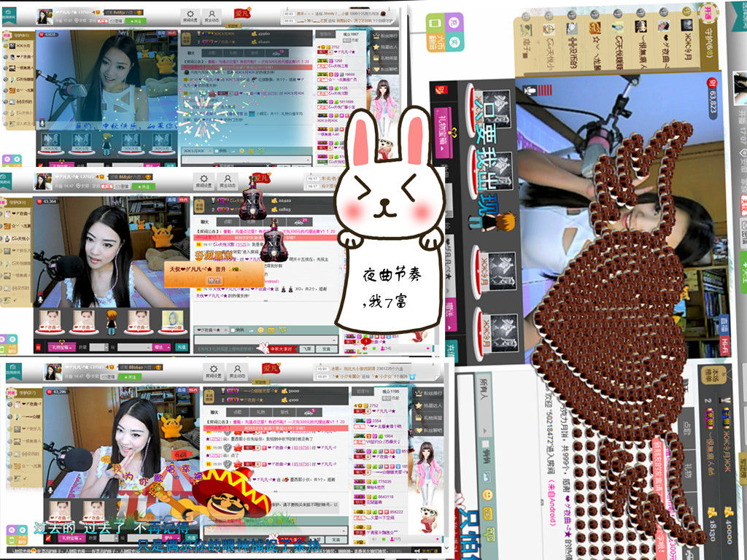Click green 关注 follow button in sombrero window
The height and width of the screenshot is (560, 747).
[130, 377]
